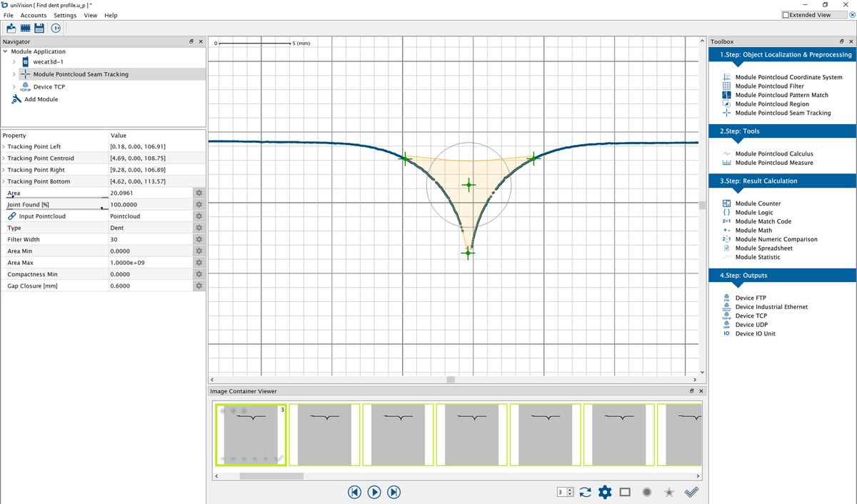857x504 pixels.
Task: Open the Settings menu
Action: pos(64,15)
